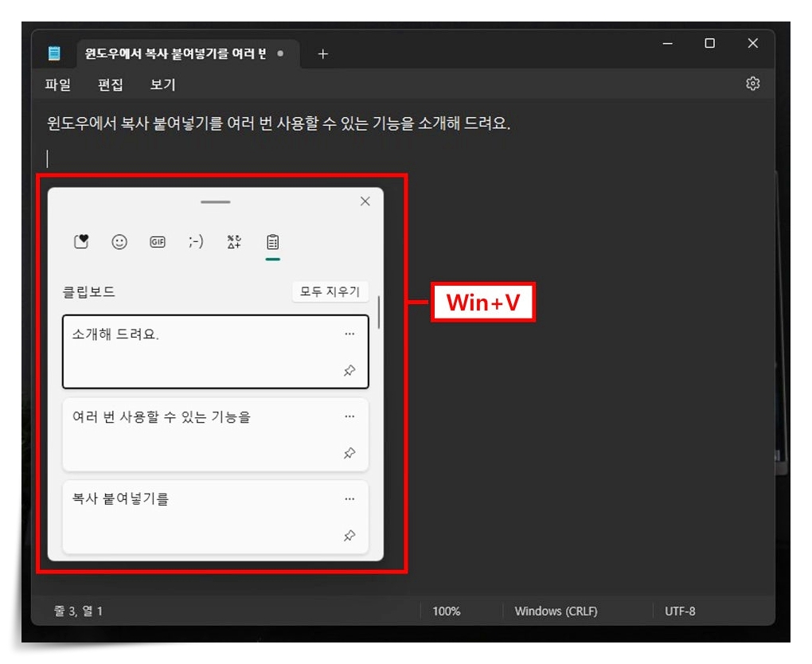812x664 pixels.
Task: Click the Windows (CRLF) status entry
Action: pos(556,611)
